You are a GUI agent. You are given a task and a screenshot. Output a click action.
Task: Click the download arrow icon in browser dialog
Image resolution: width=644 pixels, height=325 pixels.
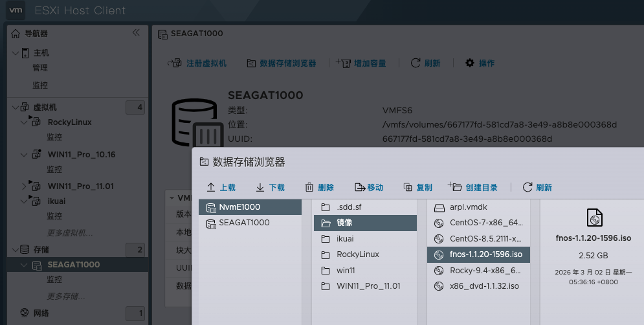[260, 187]
